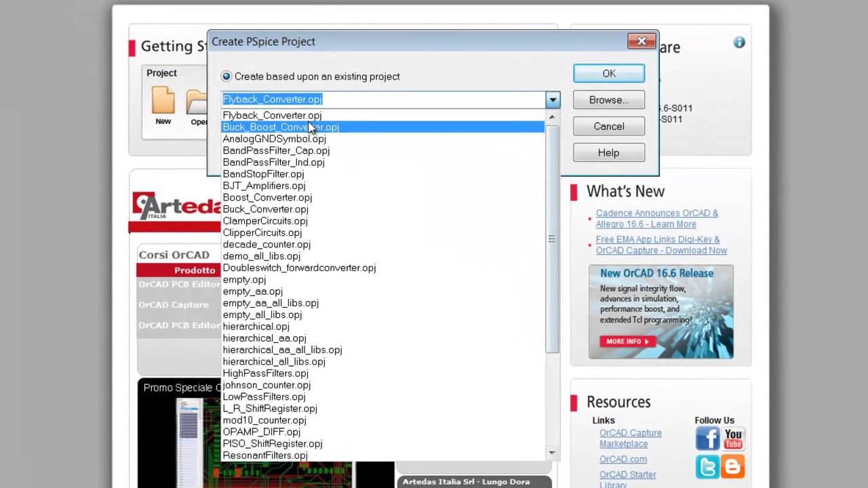Open OrCAD Starter Library link
The width and height of the screenshot is (868, 488).
pos(627,480)
